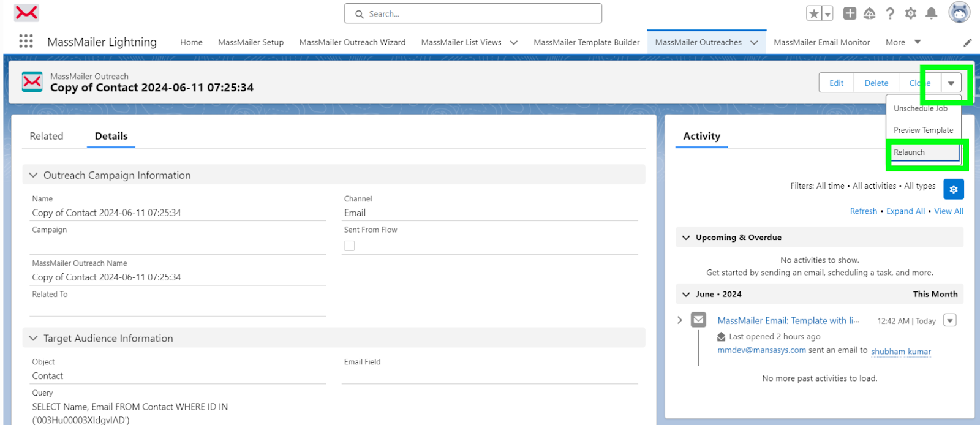
Task: Open the shubham kumar contact link
Action: coord(901,351)
